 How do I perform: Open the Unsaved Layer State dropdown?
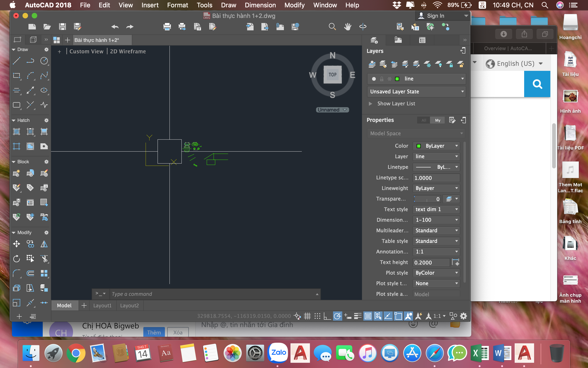pos(416,92)
